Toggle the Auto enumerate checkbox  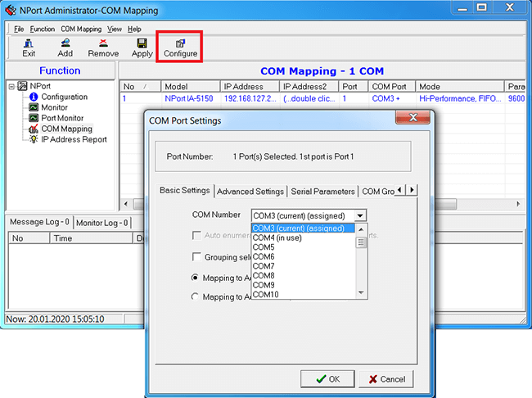196,235
